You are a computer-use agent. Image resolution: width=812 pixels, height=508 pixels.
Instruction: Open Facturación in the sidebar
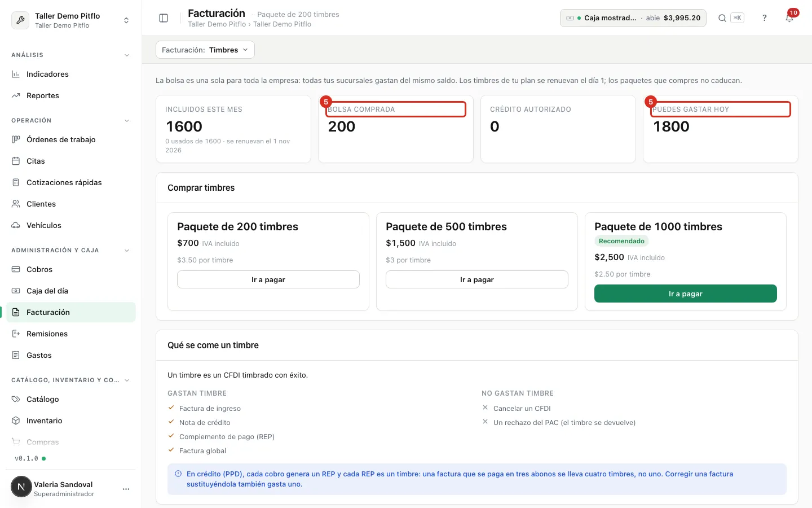pyautogui.click(x=71, y=312)
